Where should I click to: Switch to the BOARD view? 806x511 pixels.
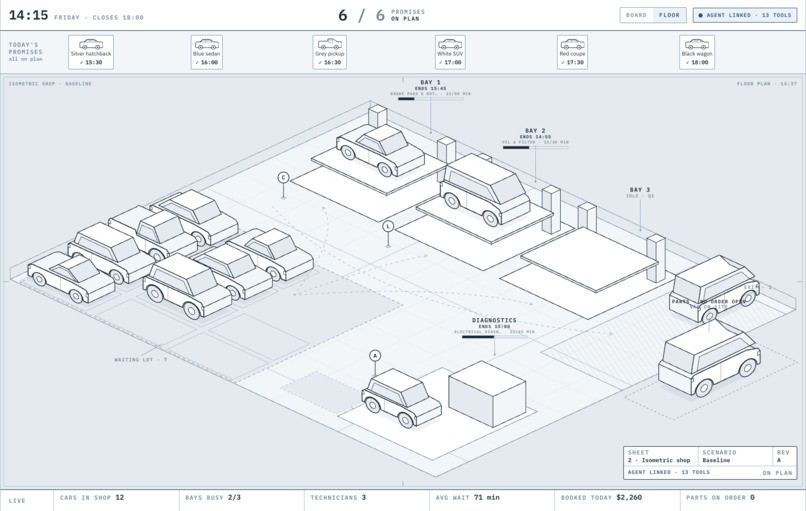tap(636, 15)
